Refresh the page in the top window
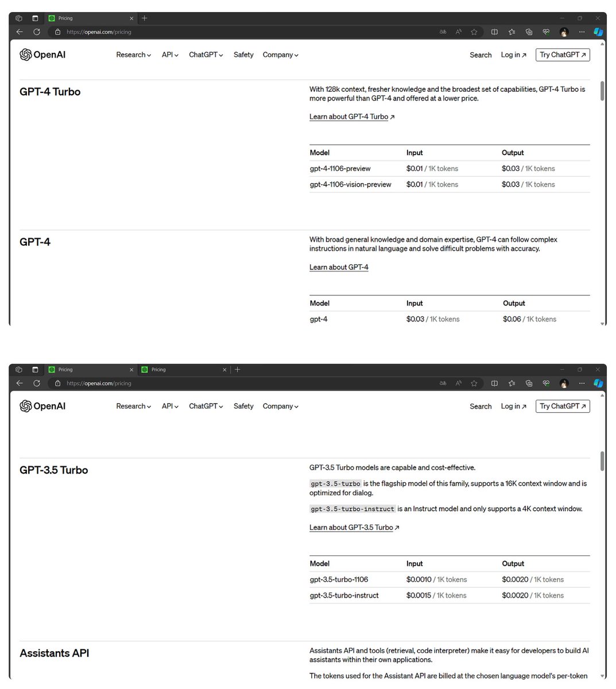 [x=37, y=32]
